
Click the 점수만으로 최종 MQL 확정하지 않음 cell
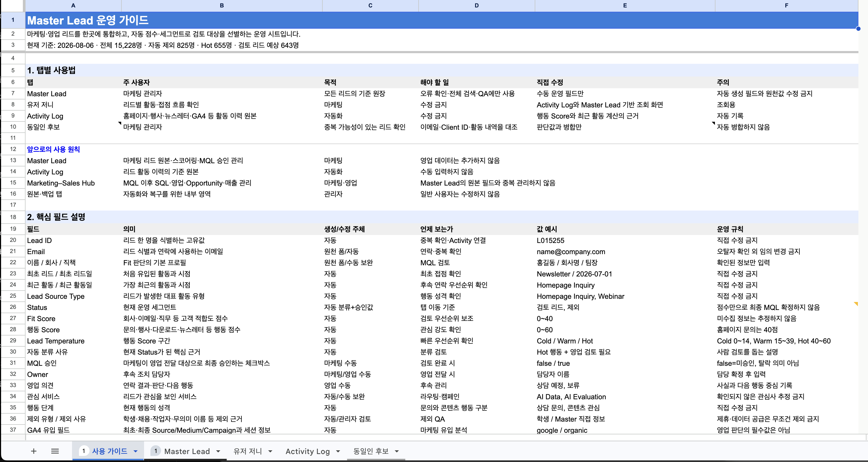point(786,307)
